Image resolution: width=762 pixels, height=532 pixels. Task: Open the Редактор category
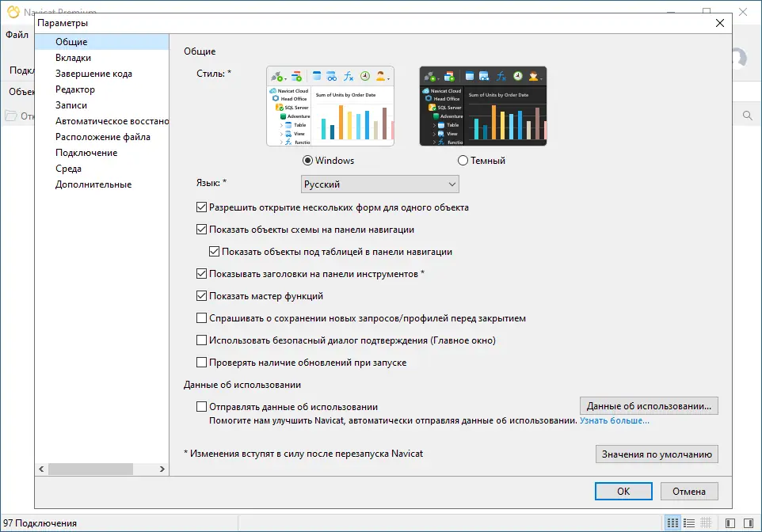tap(102, 89)
